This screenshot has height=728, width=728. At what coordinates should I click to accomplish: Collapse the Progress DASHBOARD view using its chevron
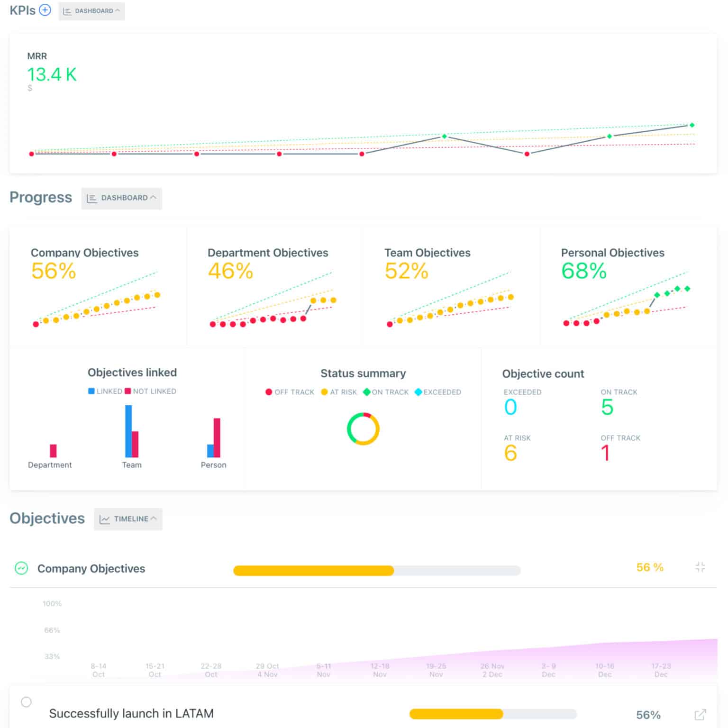[154, 198]
